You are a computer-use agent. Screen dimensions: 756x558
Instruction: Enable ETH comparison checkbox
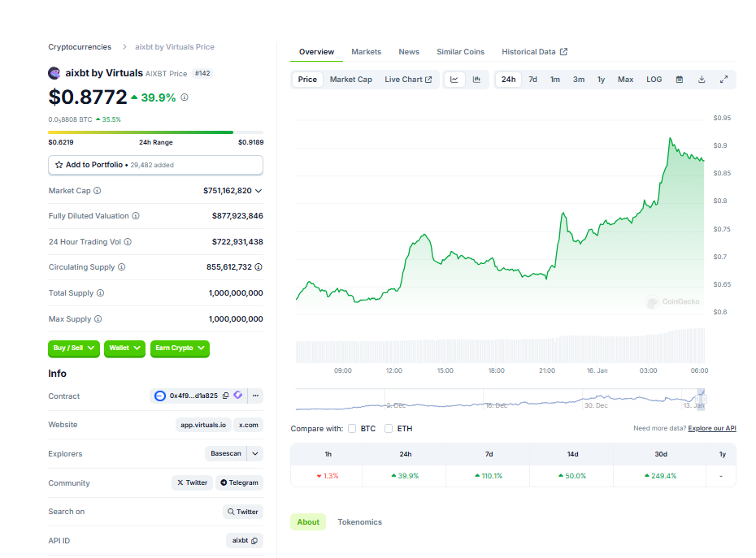tap(389, 428)
